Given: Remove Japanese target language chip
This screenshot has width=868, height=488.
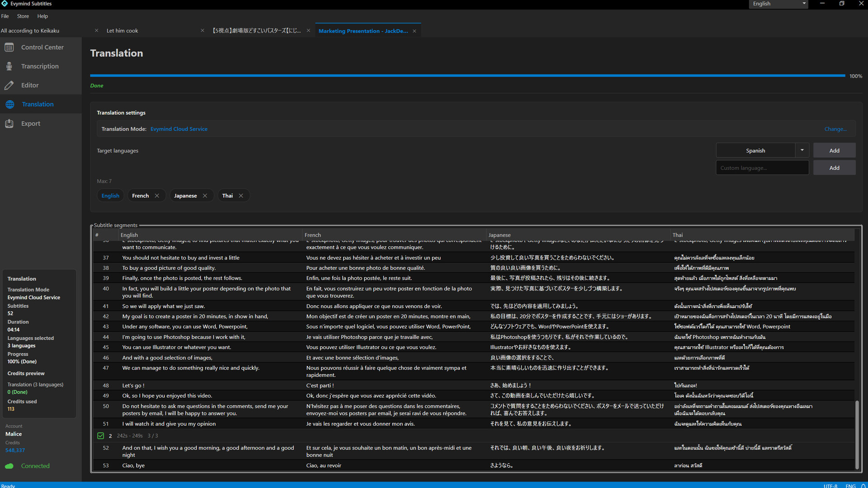Looking at the screenshot, I should [205, 196].
